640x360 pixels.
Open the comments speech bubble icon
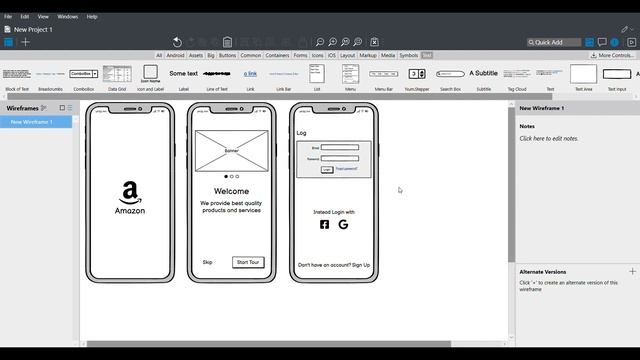pyautogui.click(x=602, y=42)
